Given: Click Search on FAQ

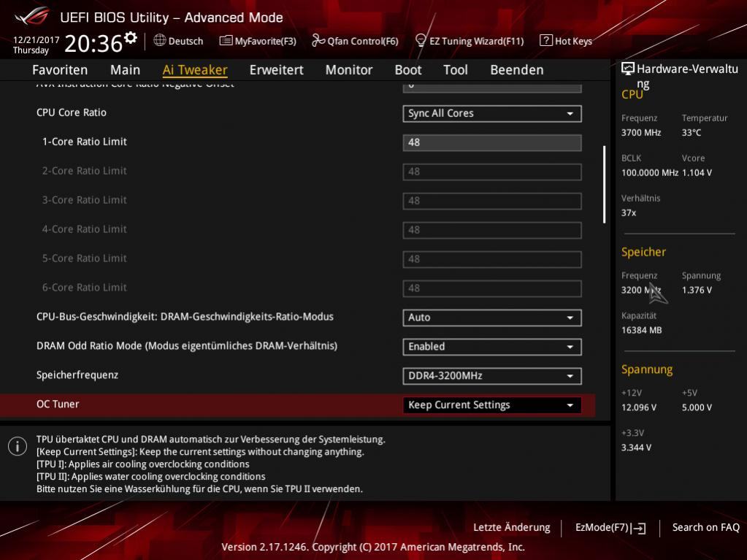Looking at the screenshot, I should click(706, 528).
